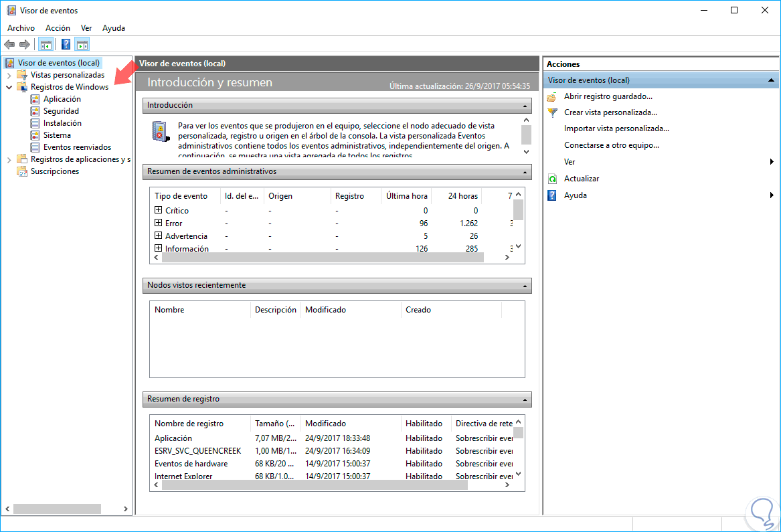The width and height of the screenshot is (781, 532).
Task: Click the funnel icon beside Crear vista personalizada
Action: pyautogui.click(x=552, y=112)
